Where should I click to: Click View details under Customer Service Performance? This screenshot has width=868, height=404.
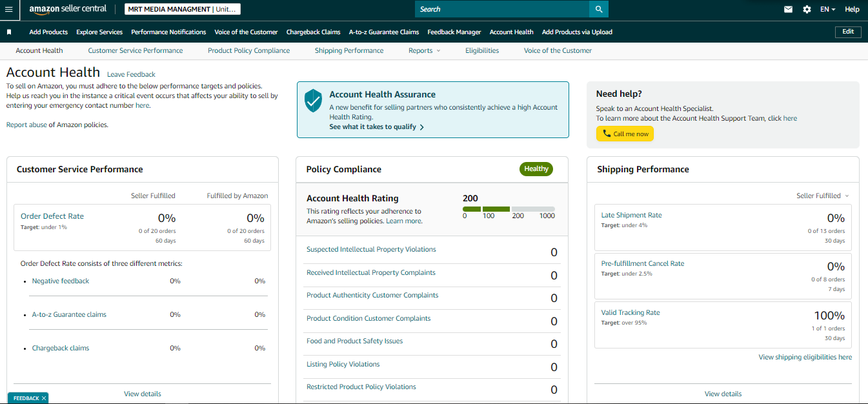pos(143,394)
